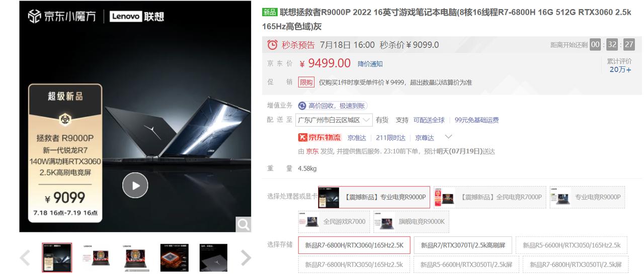644x274 pixels.
Task: View the 20万+ cumulative reviews
Action: click(620, 70)
